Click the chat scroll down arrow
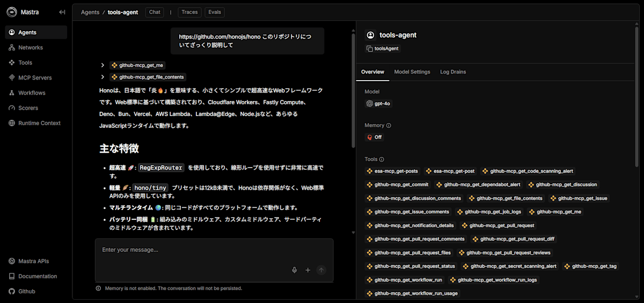The height and width of the screenshot is (303, 644). [x=353, y=233]
